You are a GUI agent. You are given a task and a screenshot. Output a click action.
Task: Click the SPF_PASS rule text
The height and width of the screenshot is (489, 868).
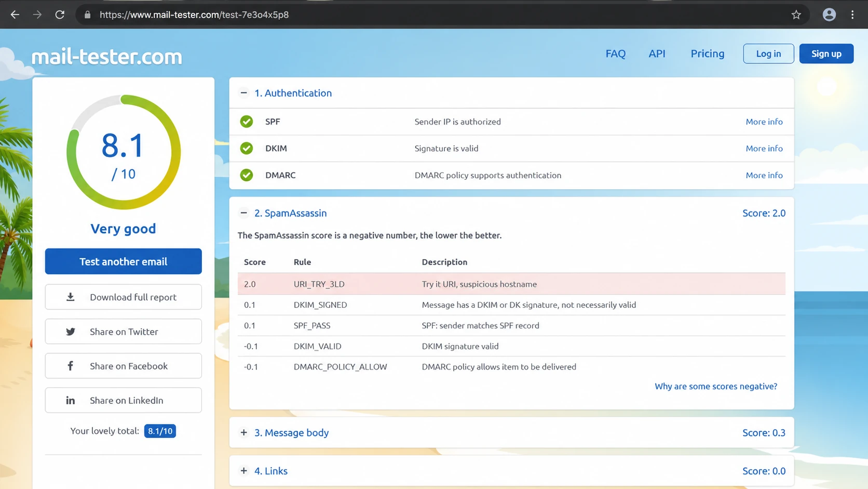(x=312, y=325)
